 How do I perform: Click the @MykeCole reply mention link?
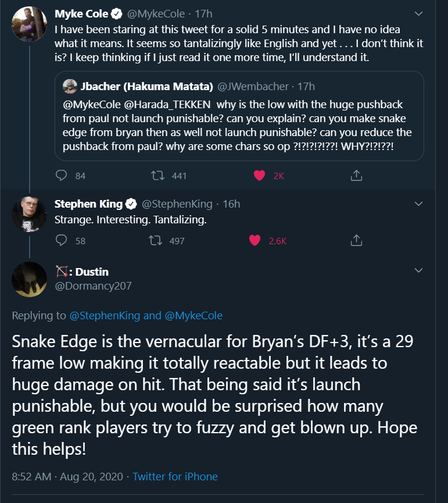pos(193,316)
